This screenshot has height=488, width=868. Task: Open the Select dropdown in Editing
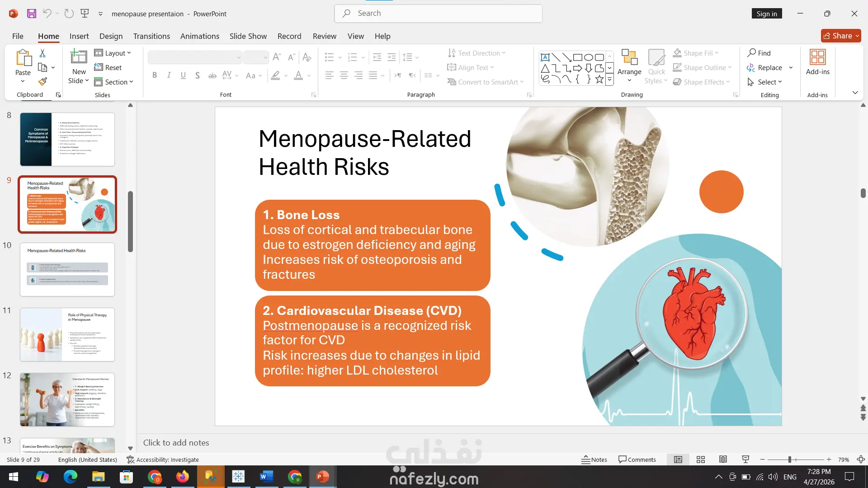tap(764, 82)
